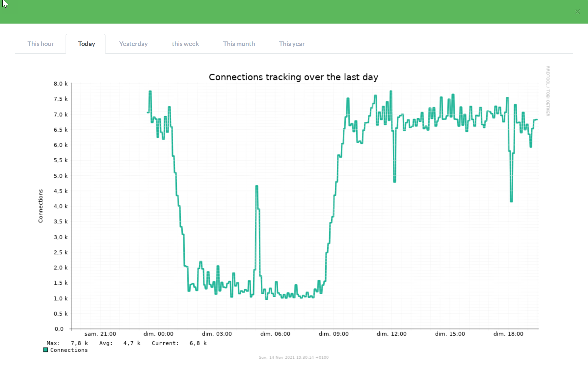Close the green dialog with X
This screenshot has height=387, width=588.
pyautogui.click(x=577, y=12)
